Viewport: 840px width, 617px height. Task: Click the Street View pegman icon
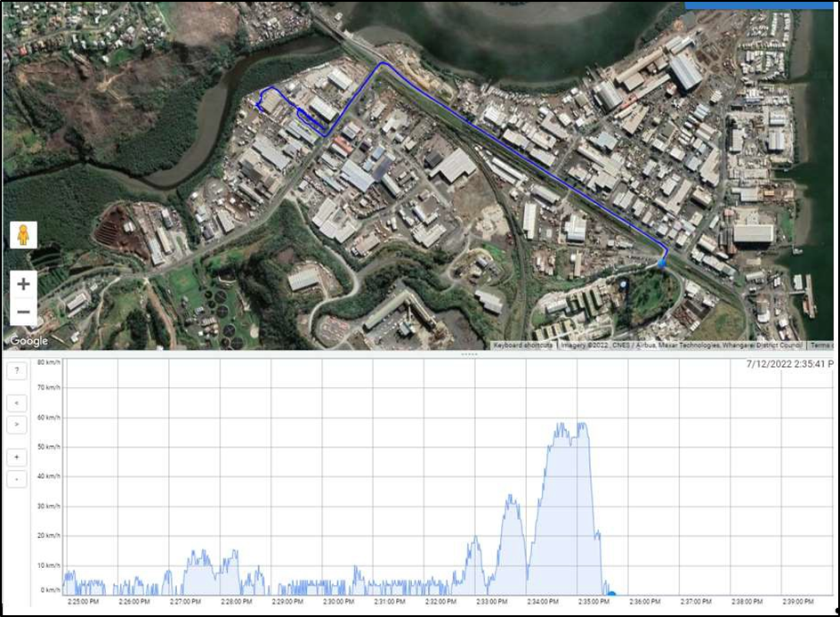(x=23, y=235)
